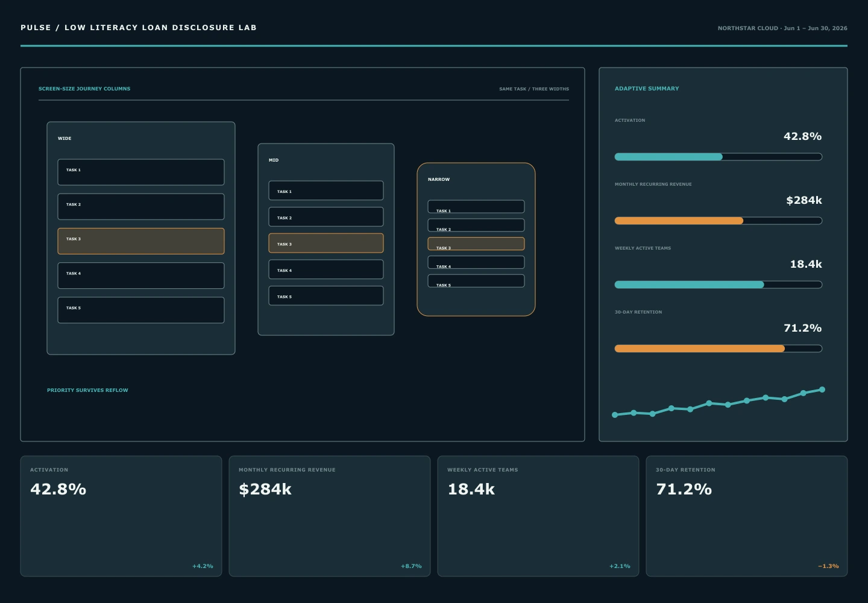Click the "−1.3%" change value

click(828, 566)
